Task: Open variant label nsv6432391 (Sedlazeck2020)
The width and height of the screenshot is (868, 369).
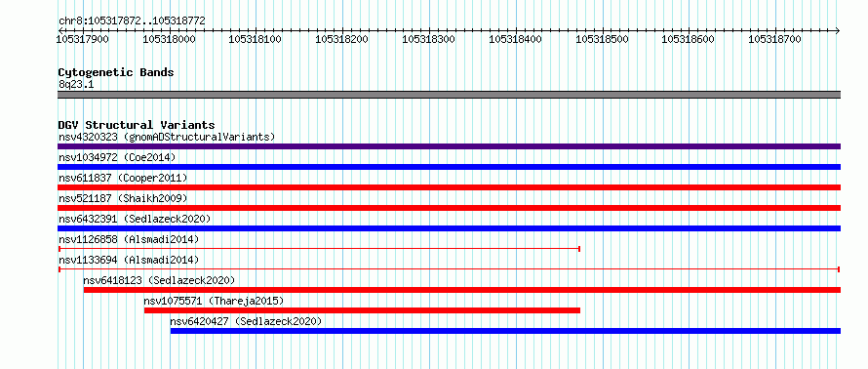Action: click(135, 219)
